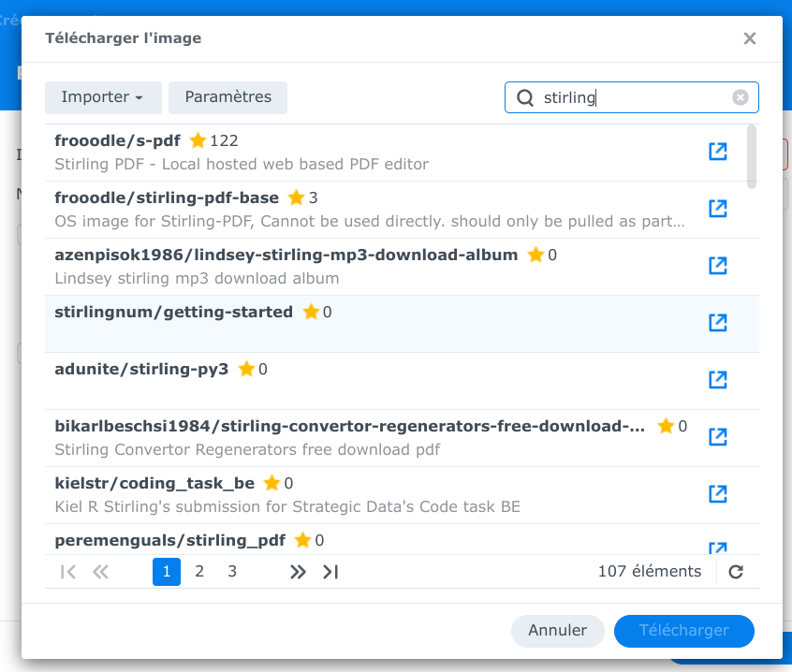Open external link for frooodle/s-pdf
Screen dimensions: 792x672
point(718,152)
